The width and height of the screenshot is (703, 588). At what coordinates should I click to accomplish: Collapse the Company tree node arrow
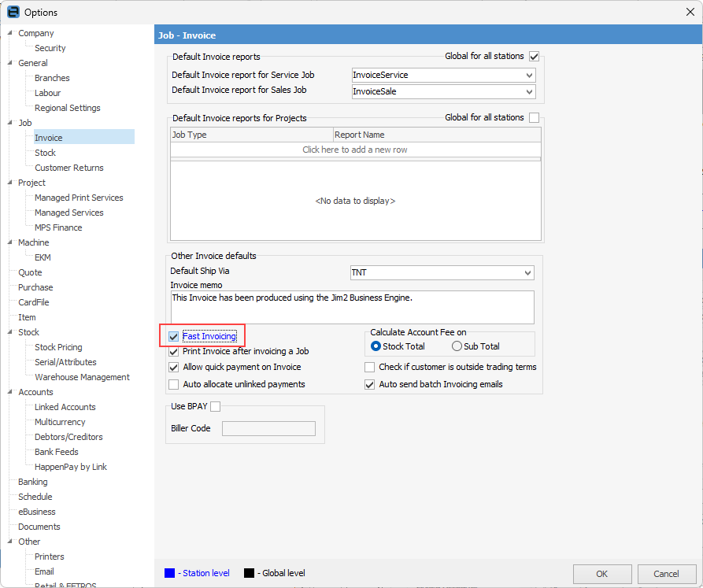pyautogui.click(x=10, y=33)
